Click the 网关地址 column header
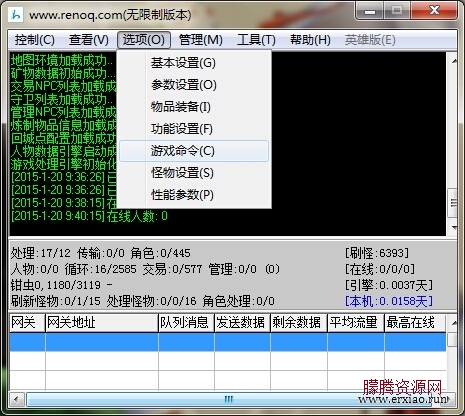Viewport: 465px width, 416px height. (102, 323)
